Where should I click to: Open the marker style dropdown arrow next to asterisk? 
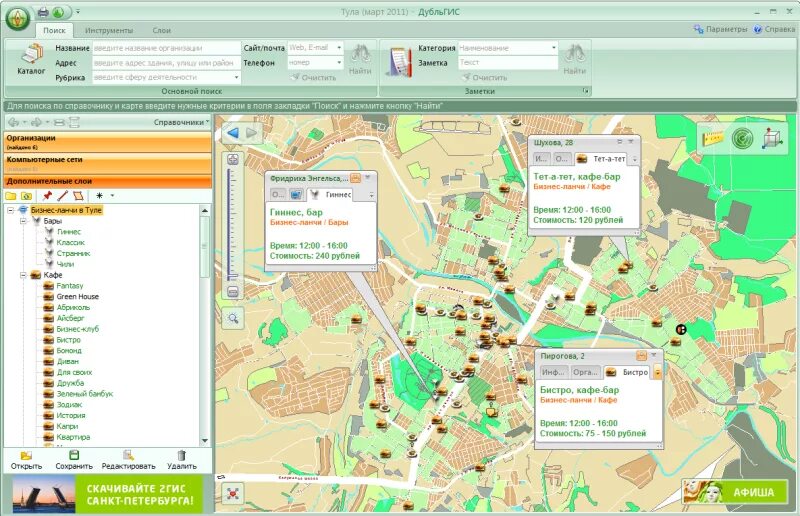[x=112, y=196]
